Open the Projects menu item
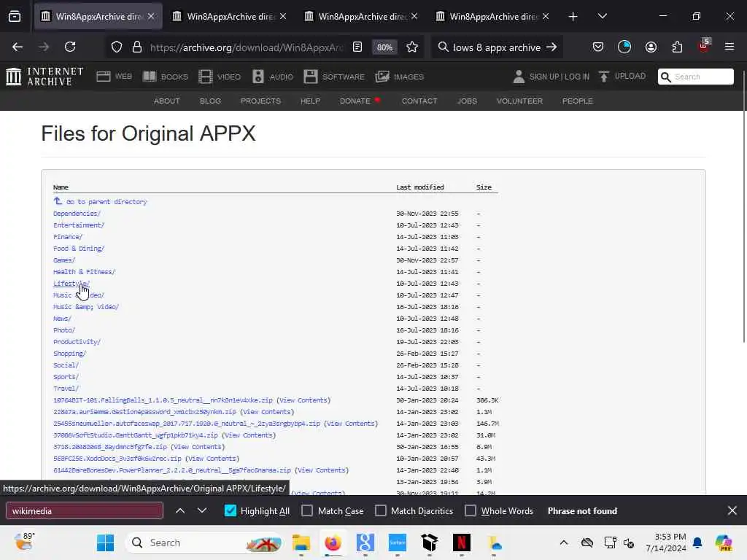This screenshot has height=560, width=747. click(260, 101)
